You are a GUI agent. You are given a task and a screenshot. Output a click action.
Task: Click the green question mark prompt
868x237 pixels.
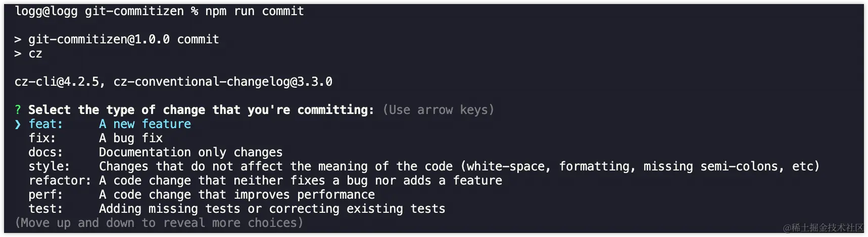pos(18,110)
